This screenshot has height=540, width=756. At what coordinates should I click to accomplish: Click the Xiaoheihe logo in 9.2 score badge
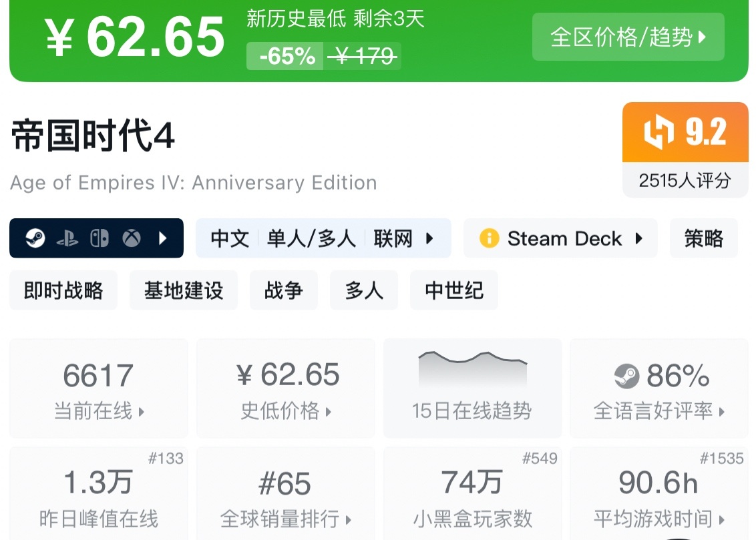click(x=659, y=132)
